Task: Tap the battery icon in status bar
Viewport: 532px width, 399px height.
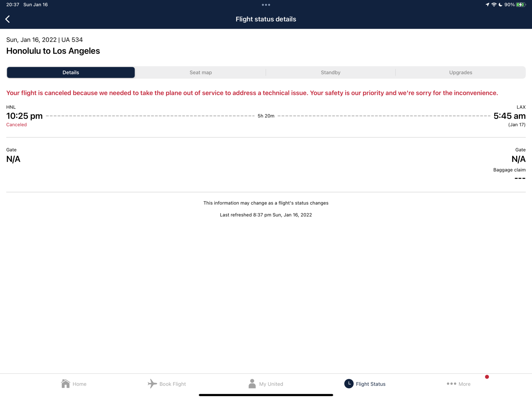Action: [x=520, y=5]
